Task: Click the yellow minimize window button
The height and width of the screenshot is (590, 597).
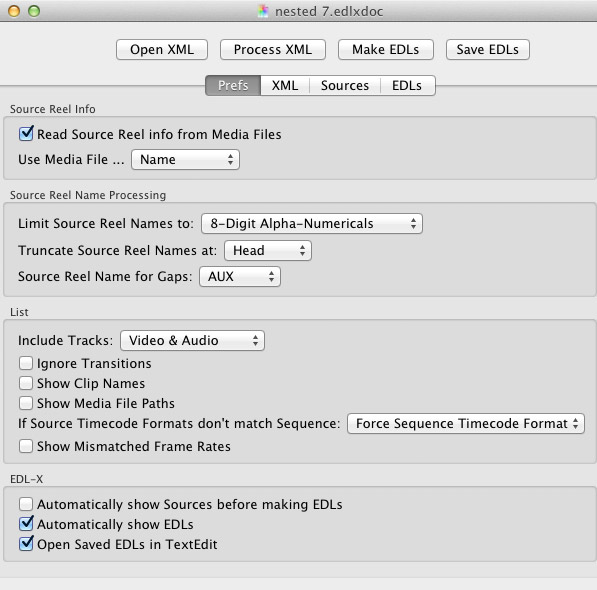Action: [14, 11]
